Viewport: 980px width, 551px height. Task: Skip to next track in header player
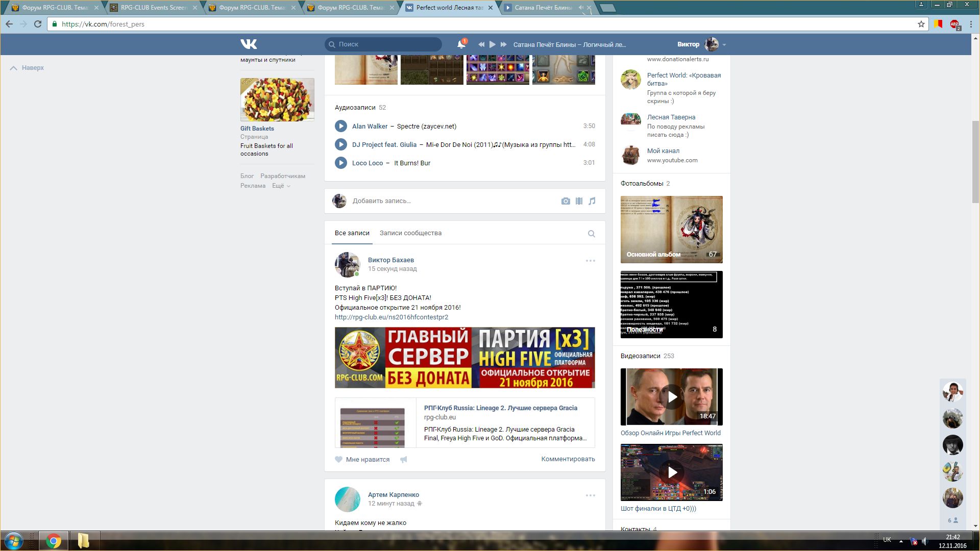click(504, 44)
